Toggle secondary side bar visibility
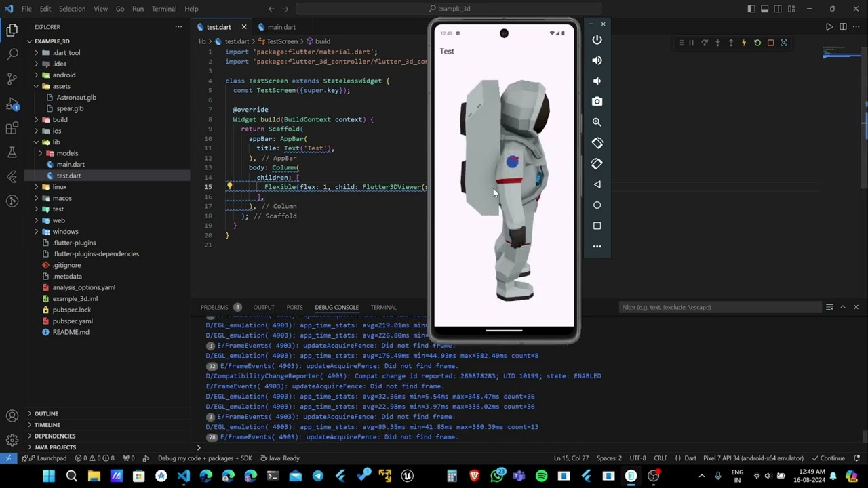868x488 pixels. (778, 9)
